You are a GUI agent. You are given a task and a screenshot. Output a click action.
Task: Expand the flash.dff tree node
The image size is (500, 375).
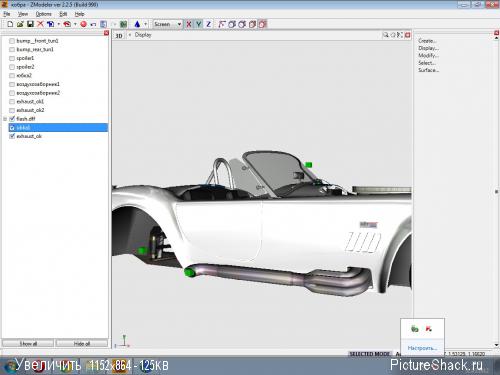pos(5,119)
